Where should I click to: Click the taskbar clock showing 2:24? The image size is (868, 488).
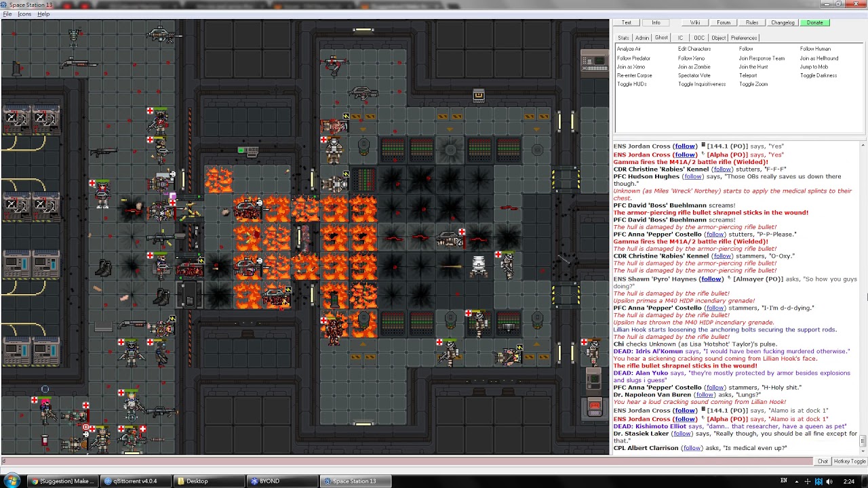848,481
